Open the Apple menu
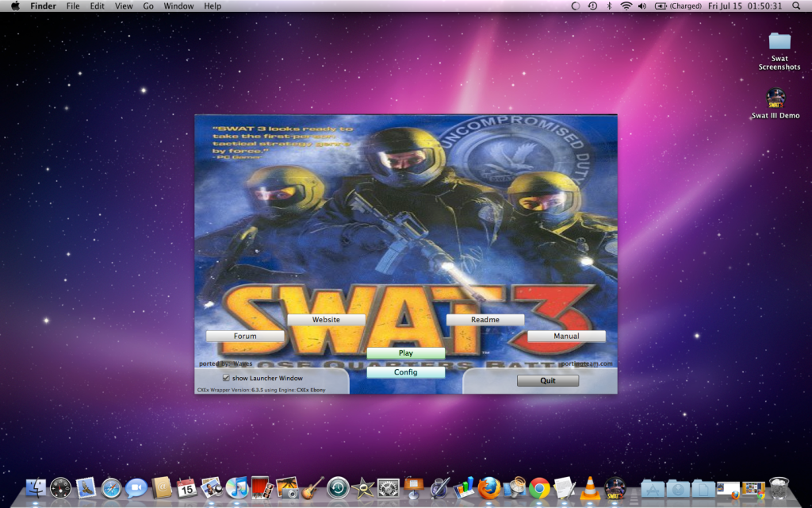Viewport: 812px width, 508px height. [16, 6]
